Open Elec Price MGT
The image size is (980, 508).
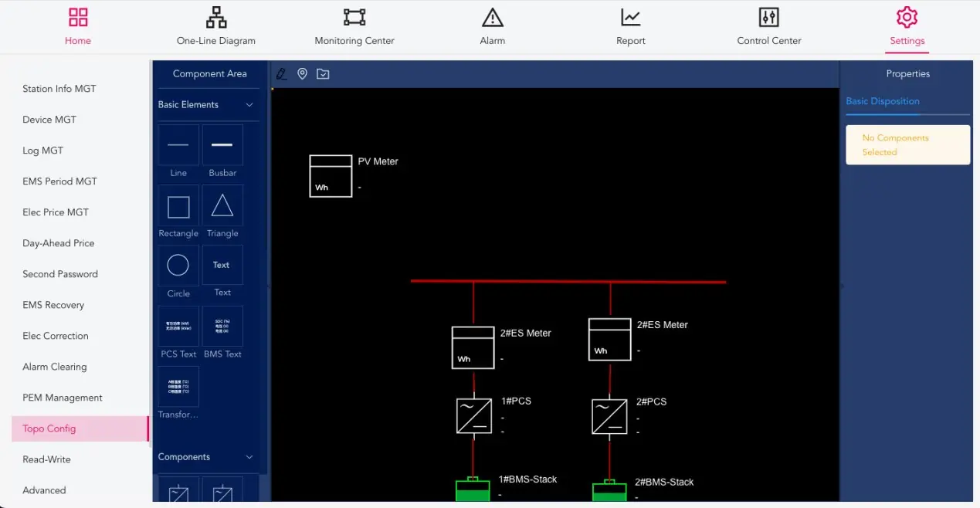(x=56, y=212)
